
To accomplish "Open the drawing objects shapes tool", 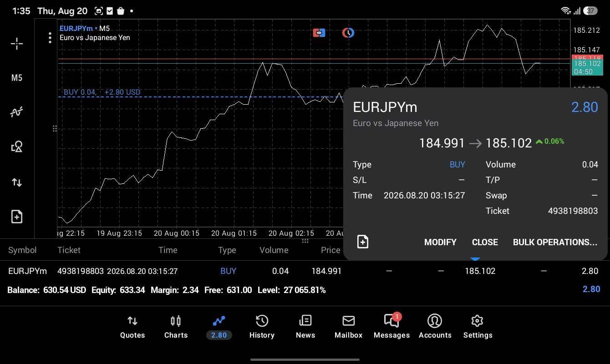I will pyautogui.click(x=17, y=147).
